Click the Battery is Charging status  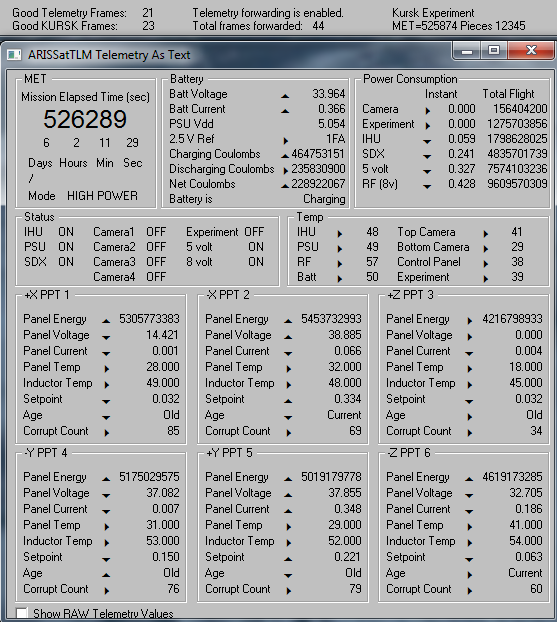pyautogui.click(x=257, y=199)
